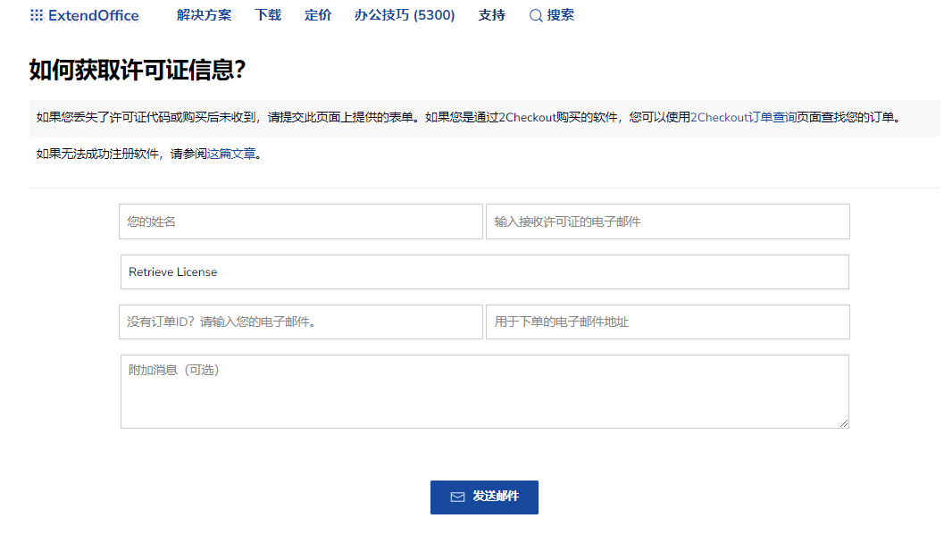Screen dimensions: 944x560
Task: Open 办公技巧 (5300) in the navigation
Action: point(405,15)
